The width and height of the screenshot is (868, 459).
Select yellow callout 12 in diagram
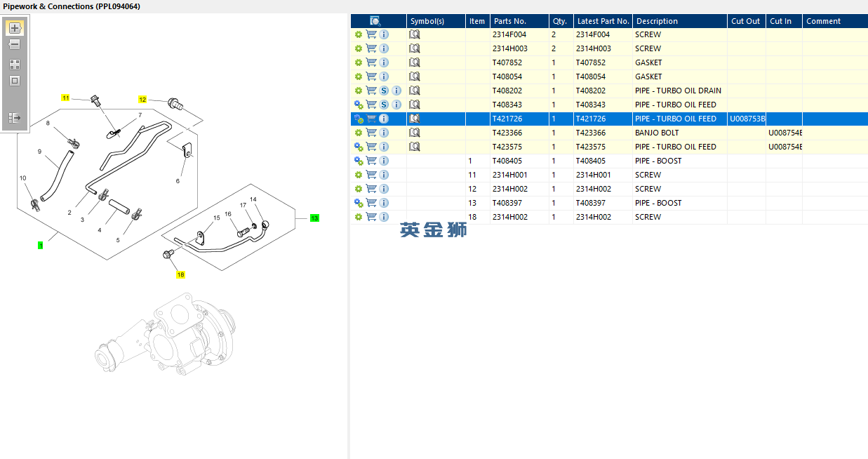(142, 100)
